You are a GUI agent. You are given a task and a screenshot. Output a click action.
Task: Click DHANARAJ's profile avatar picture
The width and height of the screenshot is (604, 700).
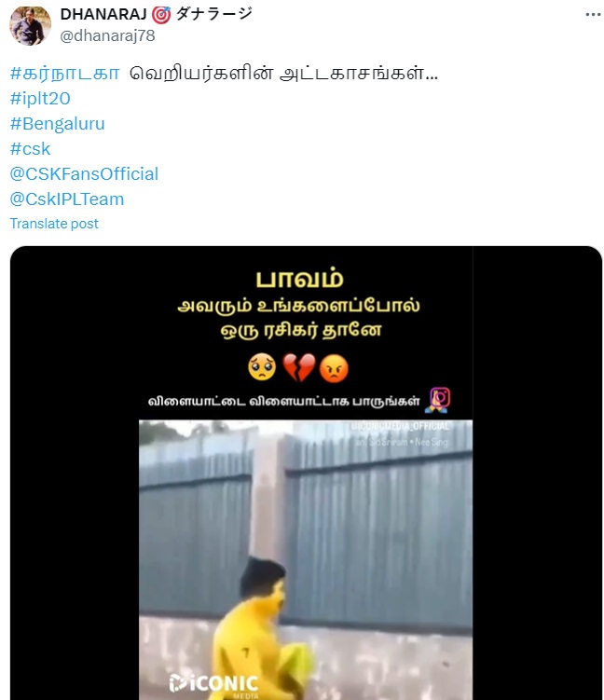tap(31, 25)
